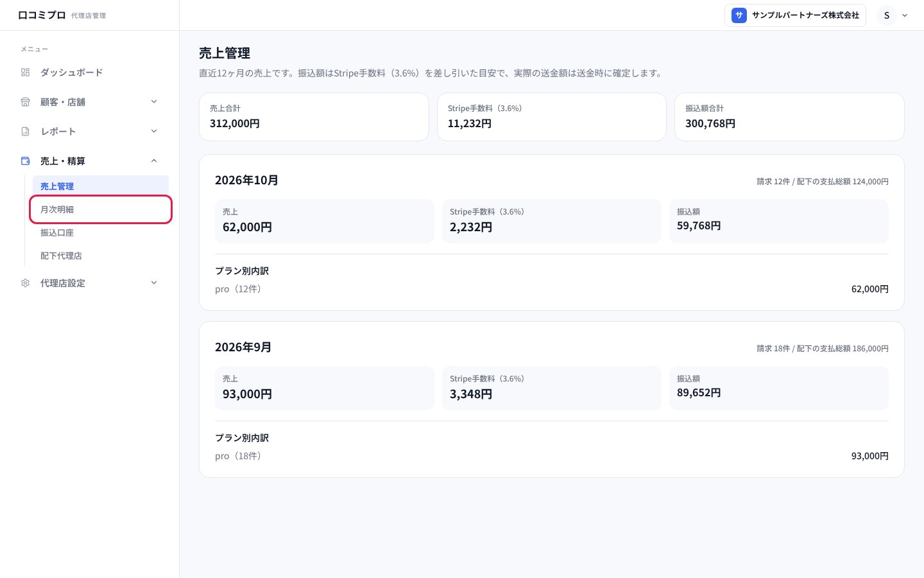Click the pro（12件） plan row label
This screenshot has width=924, height=578.
[x=238, y=289]
